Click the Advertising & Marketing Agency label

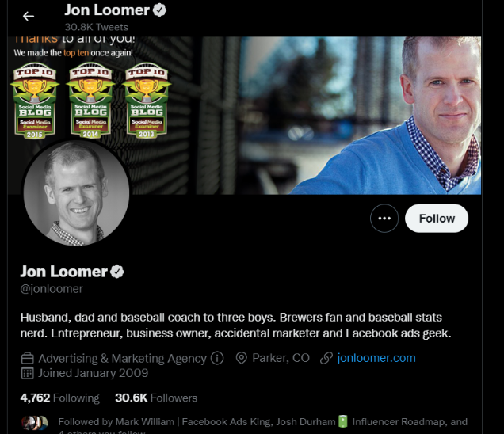[123, 358]
